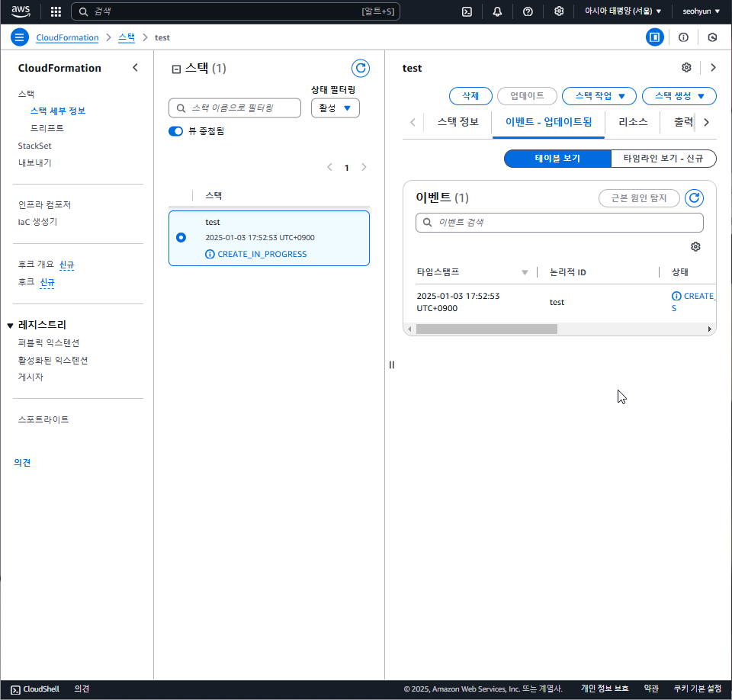The height and width of the screenshot is (700, 732).
Task: Open the stack info tab
Action: pos(458,122)
